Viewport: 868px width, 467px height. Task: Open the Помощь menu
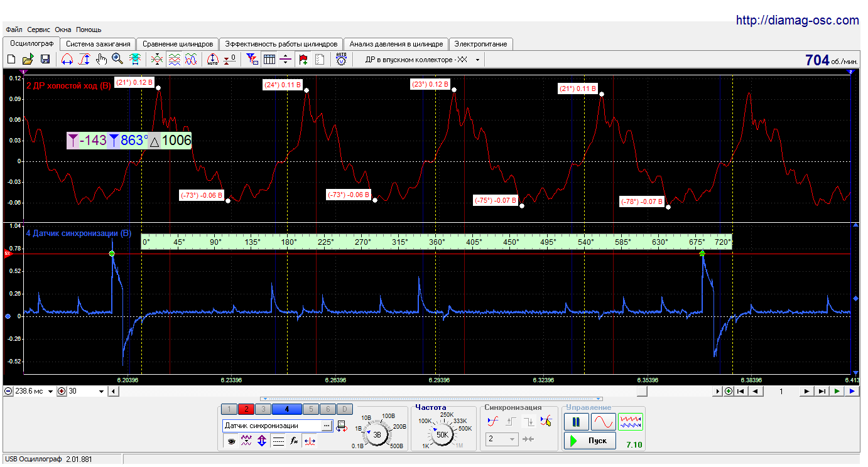click(x=89, y=30)
